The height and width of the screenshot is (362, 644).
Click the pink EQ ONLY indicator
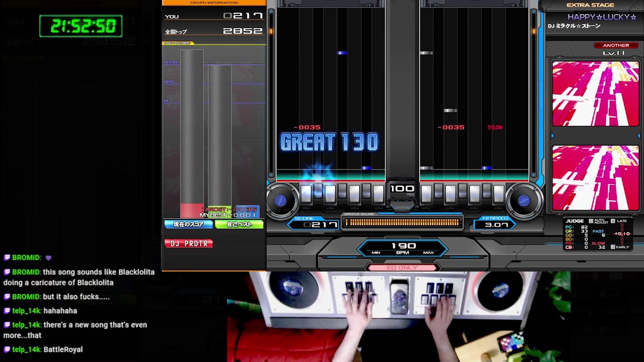[x=402, y=267]
